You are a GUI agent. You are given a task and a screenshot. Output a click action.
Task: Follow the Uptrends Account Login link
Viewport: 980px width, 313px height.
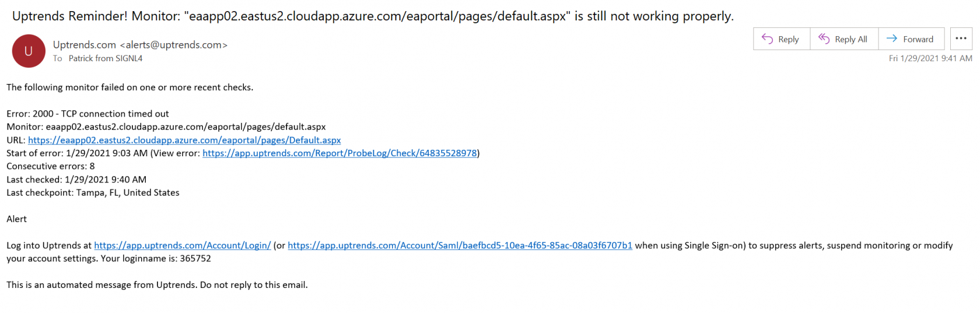(x=182, y=245)
